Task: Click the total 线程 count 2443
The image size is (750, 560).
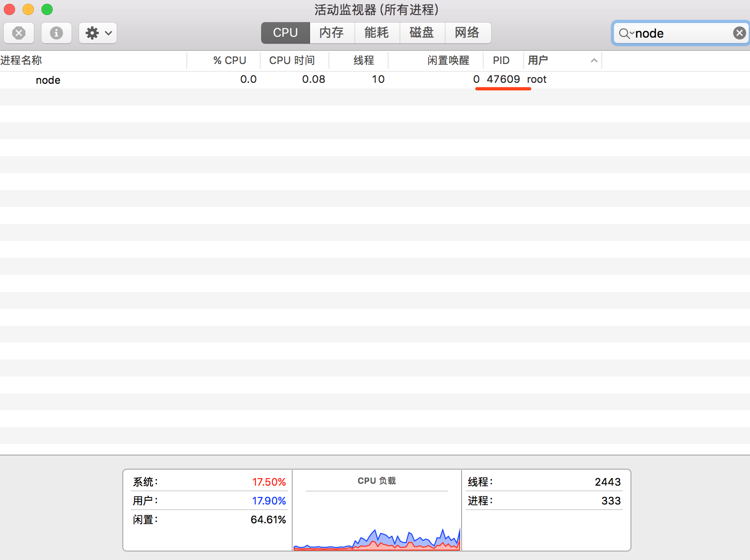Action: [608, 482]
